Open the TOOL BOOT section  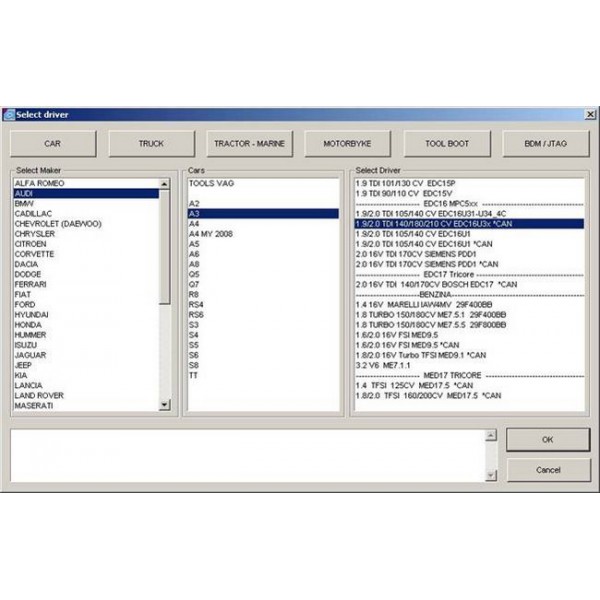tap(447, 144)
